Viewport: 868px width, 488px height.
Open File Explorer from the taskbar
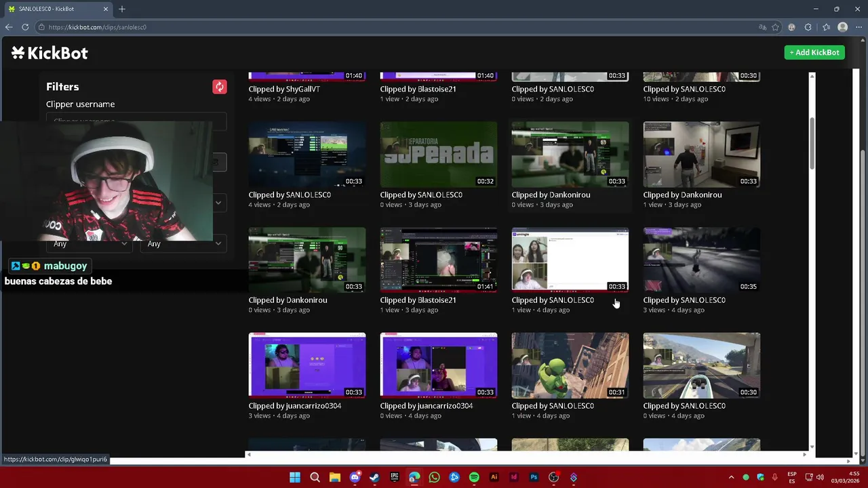click(x=335, y=477)
